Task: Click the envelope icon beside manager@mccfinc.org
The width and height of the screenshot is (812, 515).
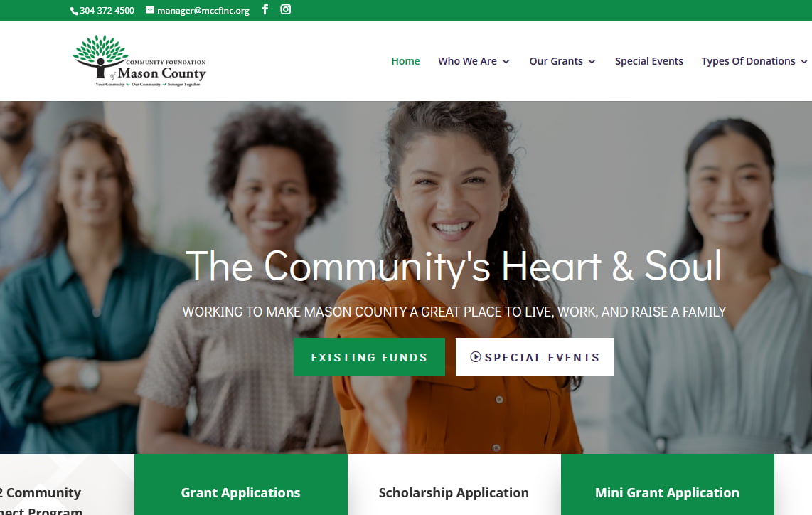Action: [150, 10]
